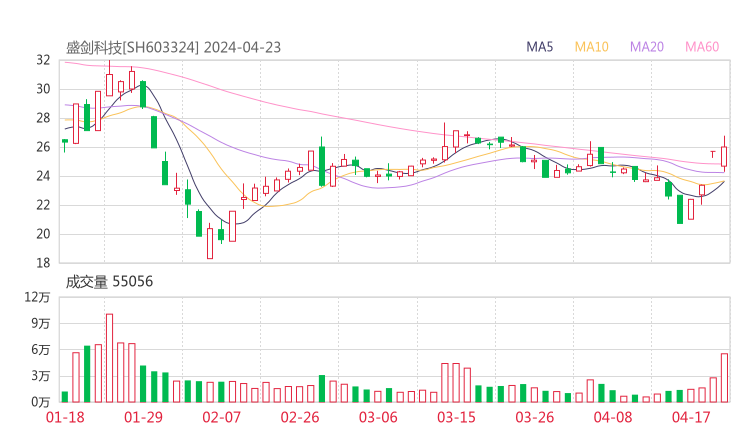Screen dimensions: 740x440
Task: Click the 0万 volume axis label
Action: [41, 402]
